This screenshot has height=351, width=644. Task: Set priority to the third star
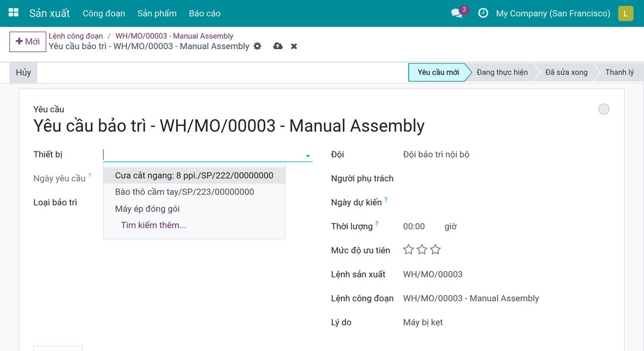pyautogui.click(x=436, y=250)
